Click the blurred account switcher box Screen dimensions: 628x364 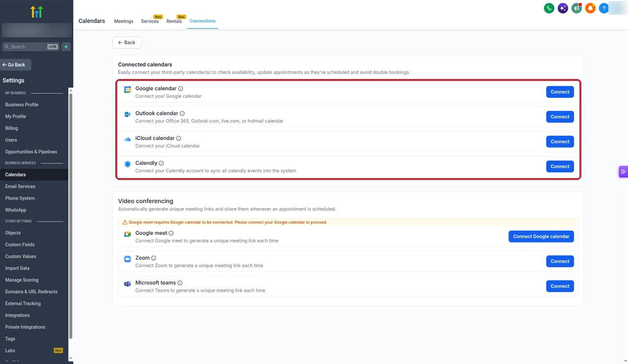37,30
